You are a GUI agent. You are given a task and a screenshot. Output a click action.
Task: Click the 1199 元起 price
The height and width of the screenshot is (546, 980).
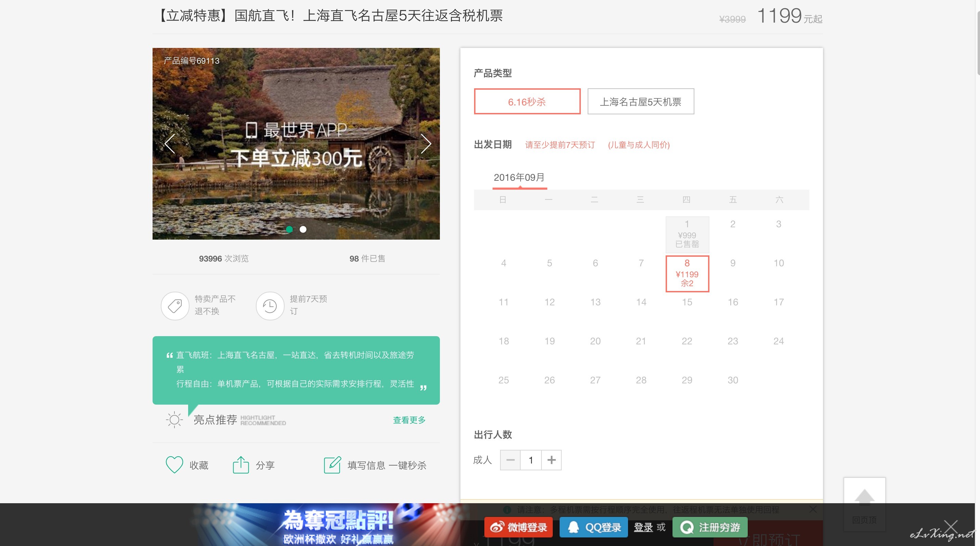pyautogui.click(x=790, y=16)
